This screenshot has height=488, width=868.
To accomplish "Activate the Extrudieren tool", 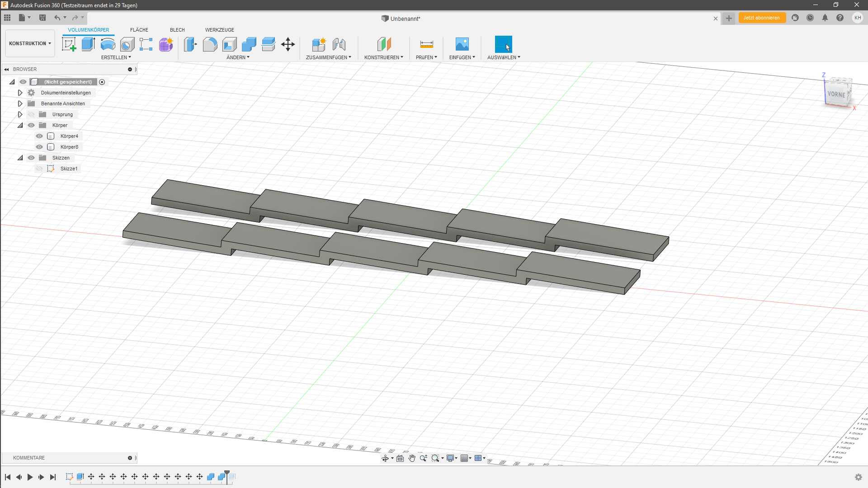I will [88, 44].
